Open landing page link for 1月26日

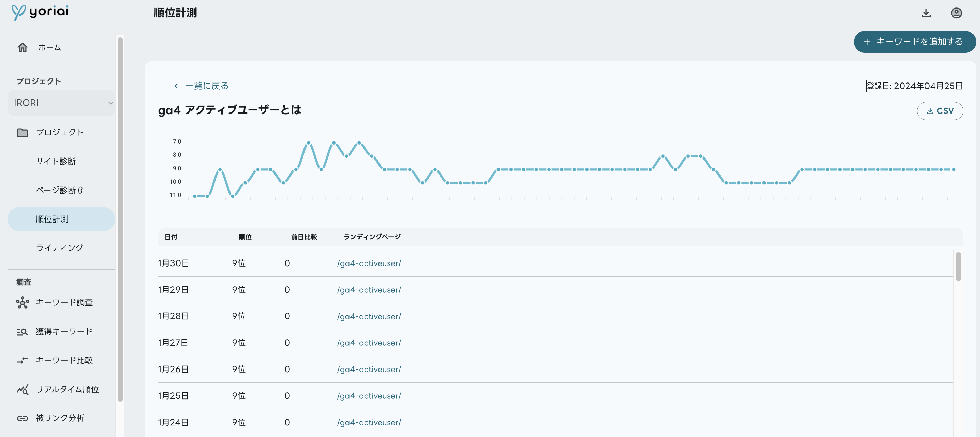pos(369,369)
